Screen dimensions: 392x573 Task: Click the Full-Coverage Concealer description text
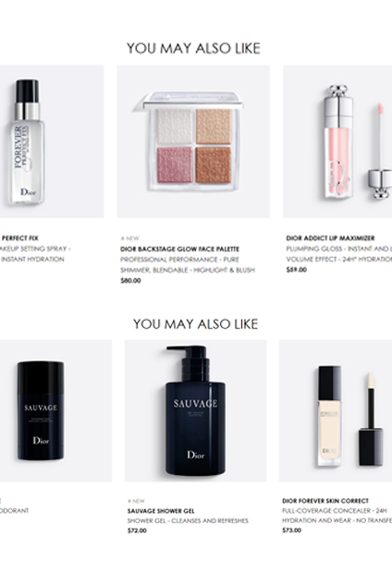point(337,516)
